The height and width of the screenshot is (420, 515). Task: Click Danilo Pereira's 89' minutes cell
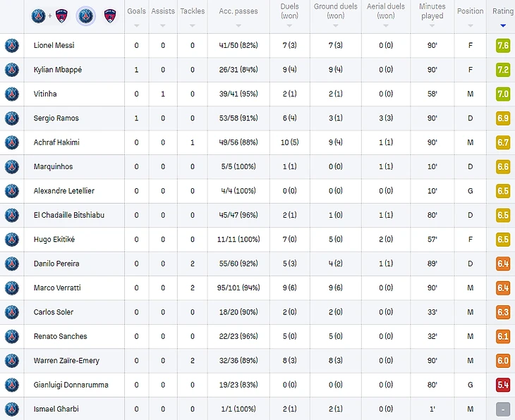432,264
